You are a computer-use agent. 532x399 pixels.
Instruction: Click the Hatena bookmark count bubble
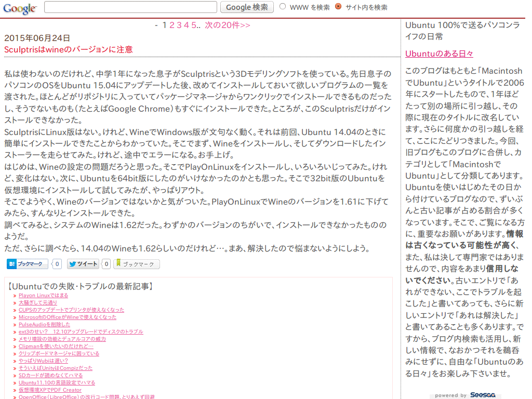pyautogui.click(x=57, y=264)
